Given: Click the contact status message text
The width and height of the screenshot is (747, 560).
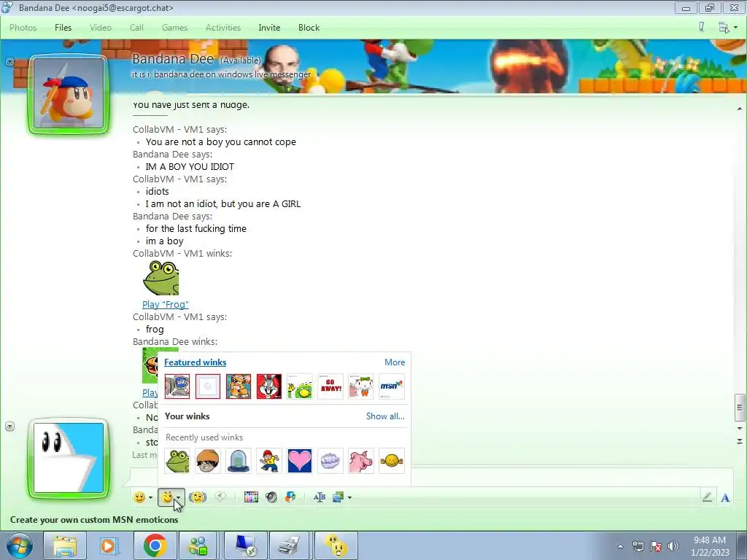Looking at the screenshot, I should pos(222,74).
